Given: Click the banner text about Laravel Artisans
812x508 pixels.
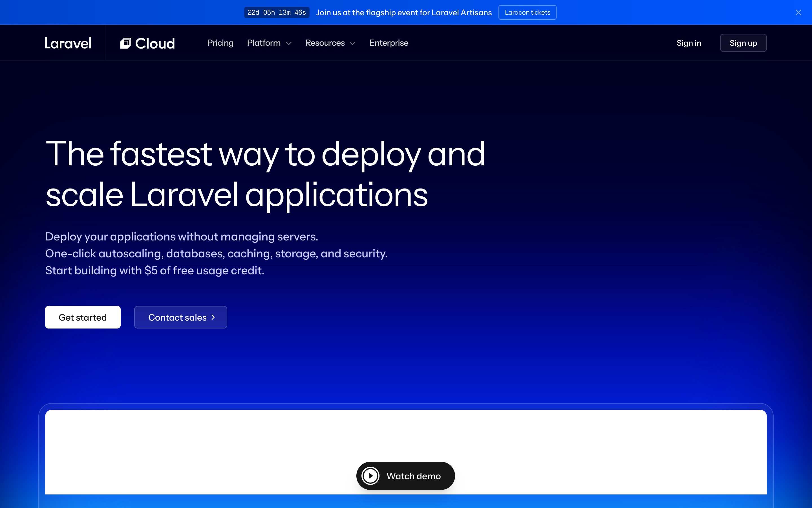Looking at the screenshot, I should pyautogui.click(x=404, y=12).
